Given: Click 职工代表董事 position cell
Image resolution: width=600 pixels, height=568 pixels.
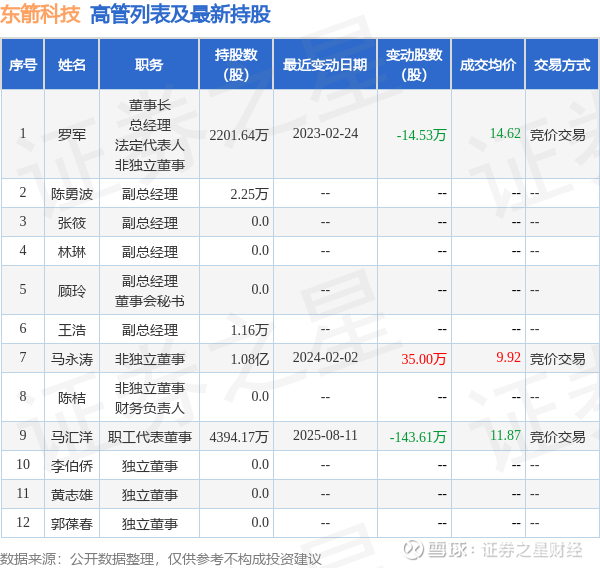Looking at the screenshot, I should (150, 437).
